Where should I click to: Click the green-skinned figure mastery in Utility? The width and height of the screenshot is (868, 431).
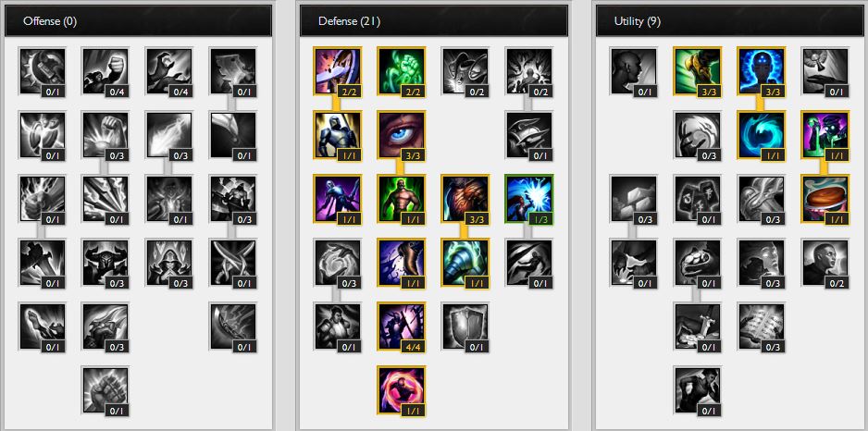pos(825,135)
